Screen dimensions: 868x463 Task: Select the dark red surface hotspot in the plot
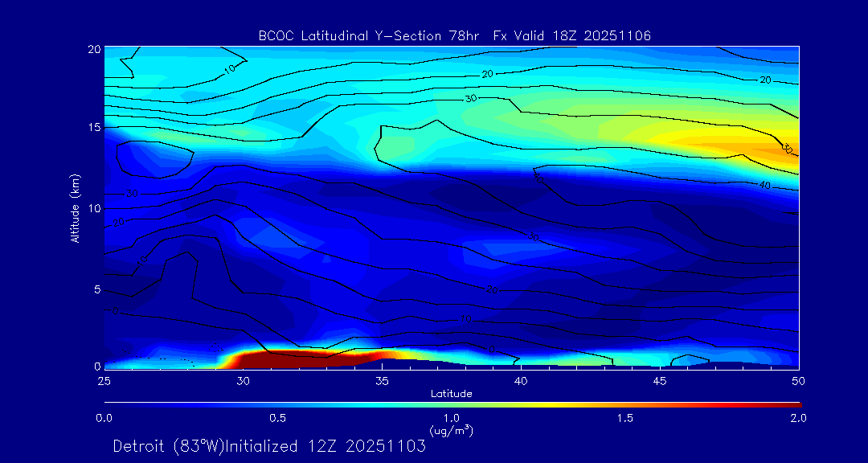click(297, 359)
